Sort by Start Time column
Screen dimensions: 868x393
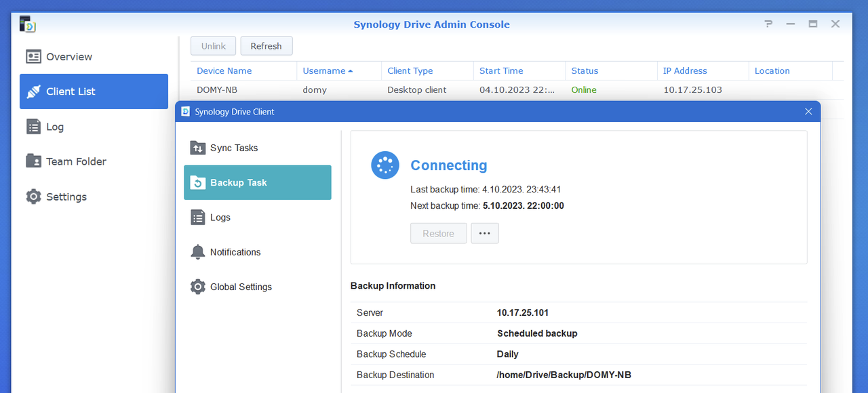tap(519, 70)
